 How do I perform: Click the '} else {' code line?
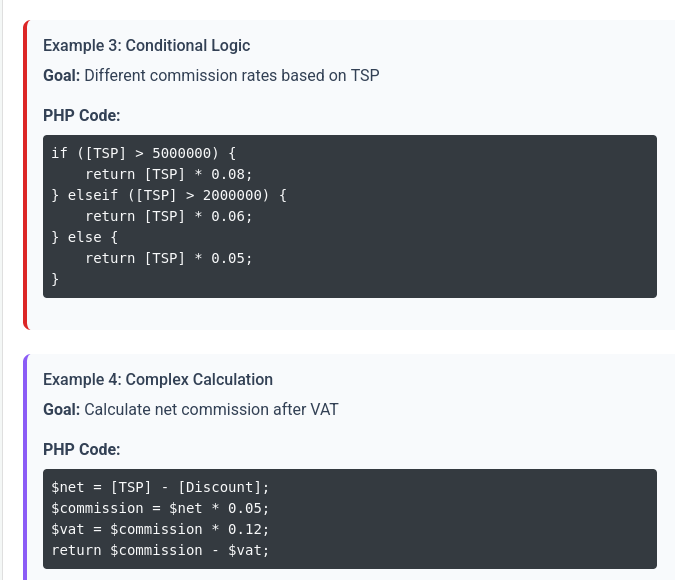[84, 237]
